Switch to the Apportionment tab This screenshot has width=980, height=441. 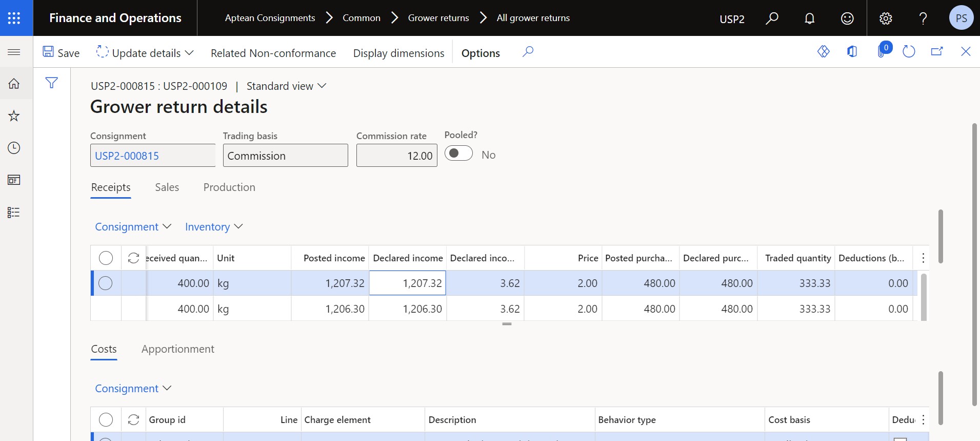pyautogui.click(x=178, y=349)
